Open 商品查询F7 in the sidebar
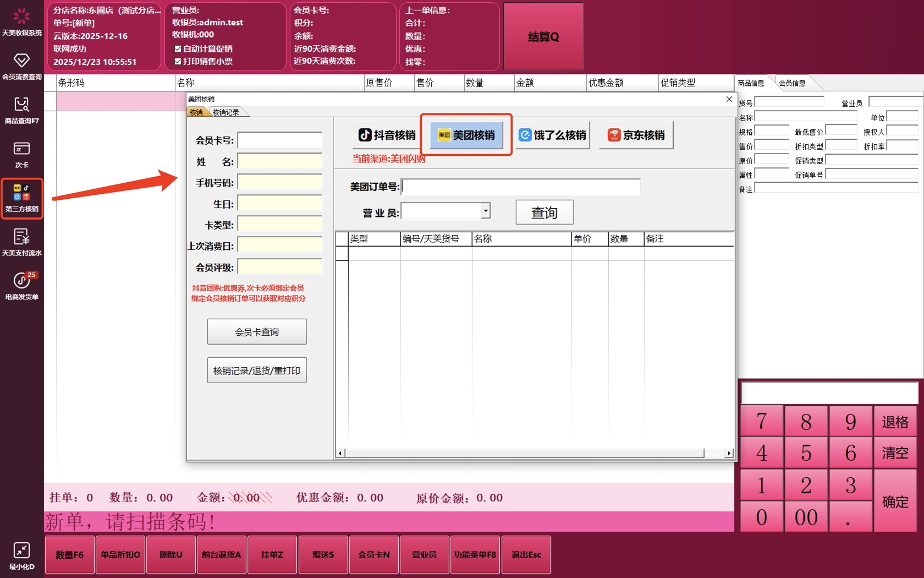Screen dimensions: 924x578 pos(21,105)
